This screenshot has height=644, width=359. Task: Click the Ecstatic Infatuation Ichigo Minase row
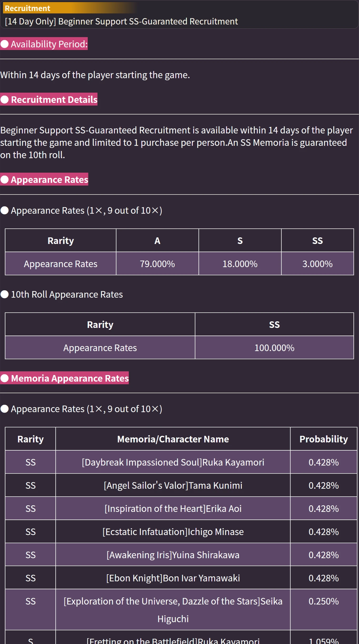click(x=181, y=531)
